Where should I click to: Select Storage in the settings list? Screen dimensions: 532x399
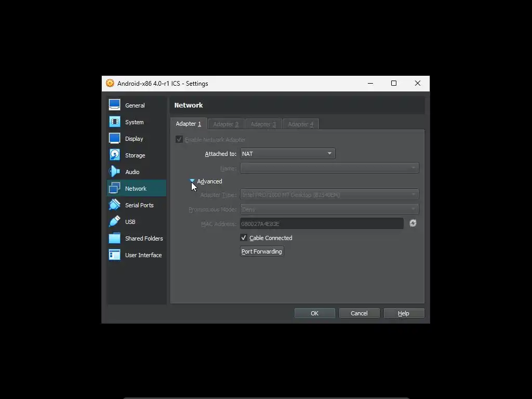tap(137, 155)
